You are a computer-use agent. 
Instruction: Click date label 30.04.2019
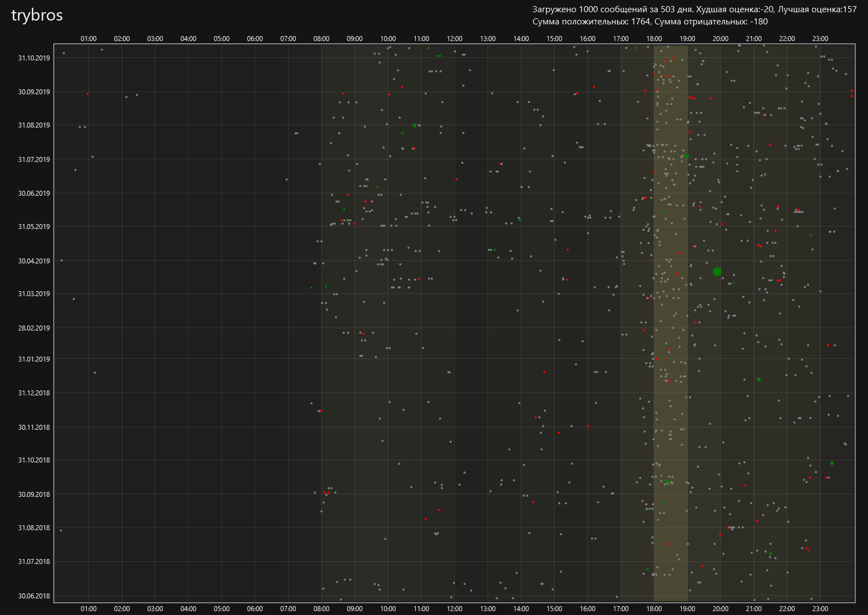click(34, 261)
